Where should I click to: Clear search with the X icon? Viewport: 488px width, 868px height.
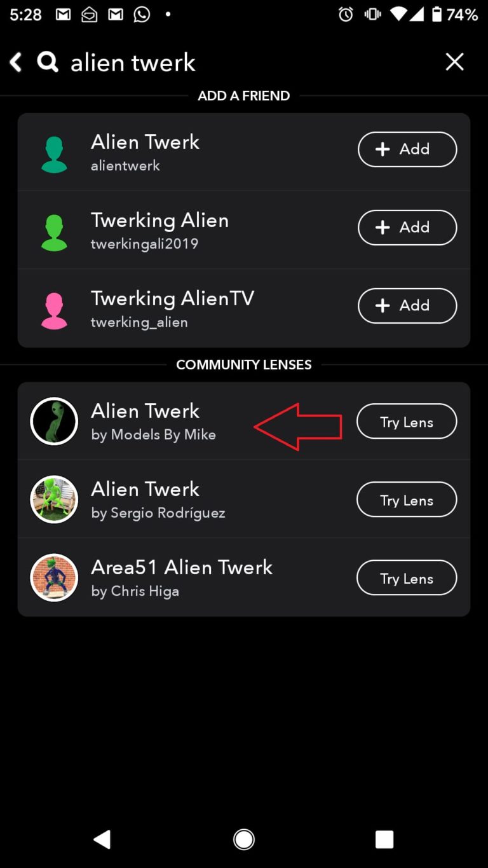click(454, 62)
